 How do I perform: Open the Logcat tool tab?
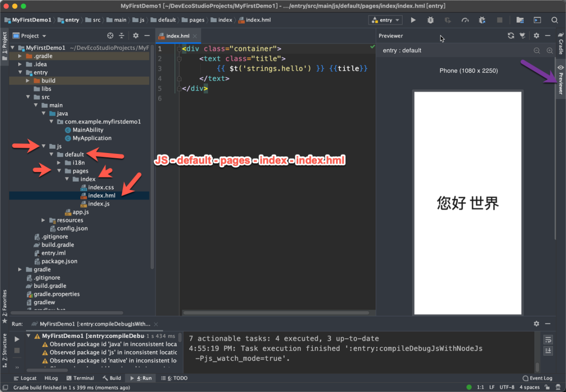[x=25, y=378]
